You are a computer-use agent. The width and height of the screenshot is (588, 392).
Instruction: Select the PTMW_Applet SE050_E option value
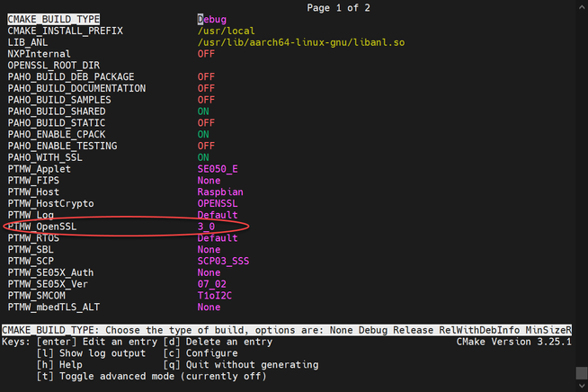click(218, 169)
